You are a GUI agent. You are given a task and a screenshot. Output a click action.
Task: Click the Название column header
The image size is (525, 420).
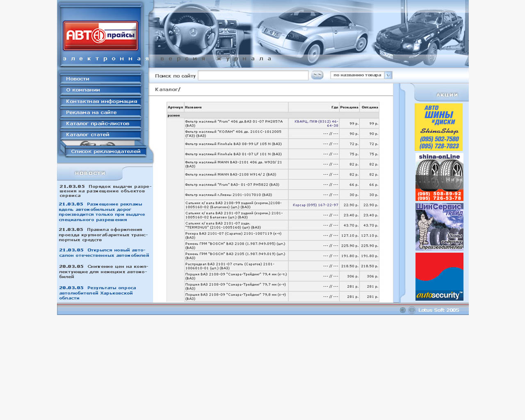236,107
